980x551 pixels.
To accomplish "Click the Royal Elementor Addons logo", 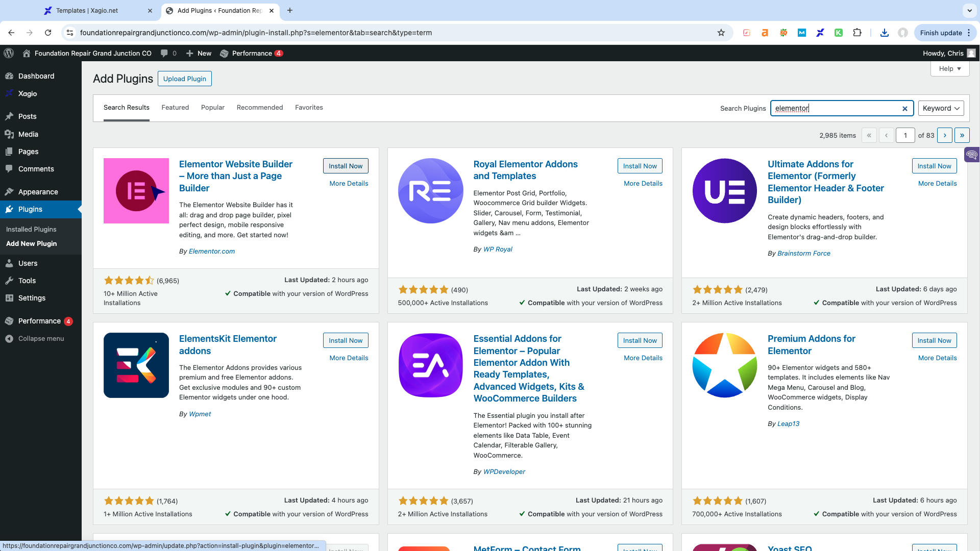I will coord(431,191).
